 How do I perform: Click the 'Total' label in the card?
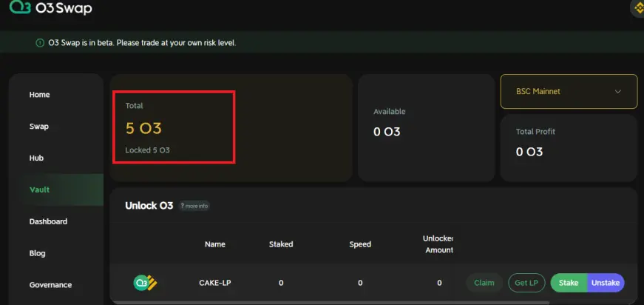pyautogui.click(x=135, y=106)
